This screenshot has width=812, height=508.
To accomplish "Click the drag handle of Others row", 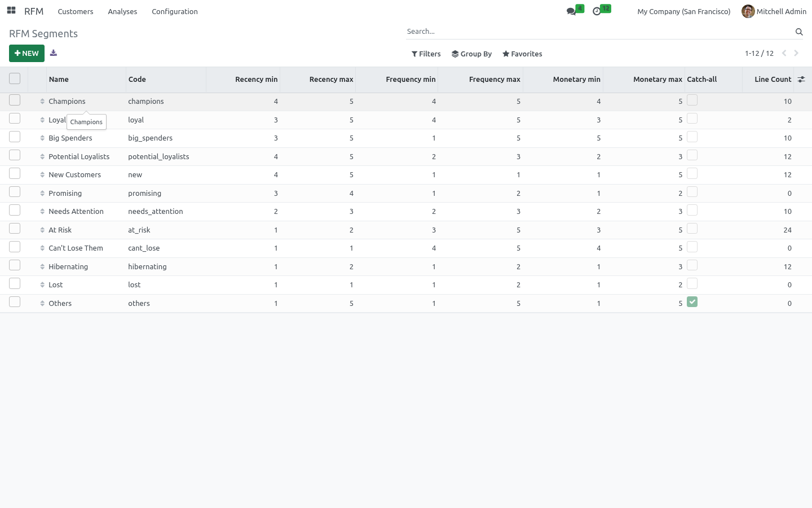I will coord(42,304).
